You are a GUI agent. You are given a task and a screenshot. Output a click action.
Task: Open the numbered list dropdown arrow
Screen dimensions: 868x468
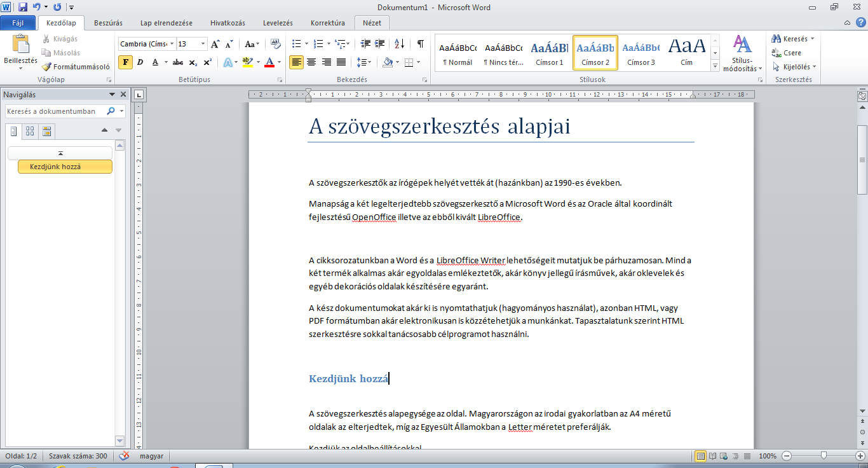(x=329, y=44)
